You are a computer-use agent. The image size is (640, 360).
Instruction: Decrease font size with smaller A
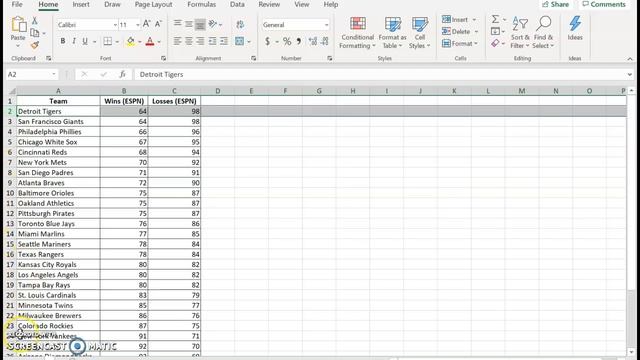pyautogui.click(x=158, y=24)
